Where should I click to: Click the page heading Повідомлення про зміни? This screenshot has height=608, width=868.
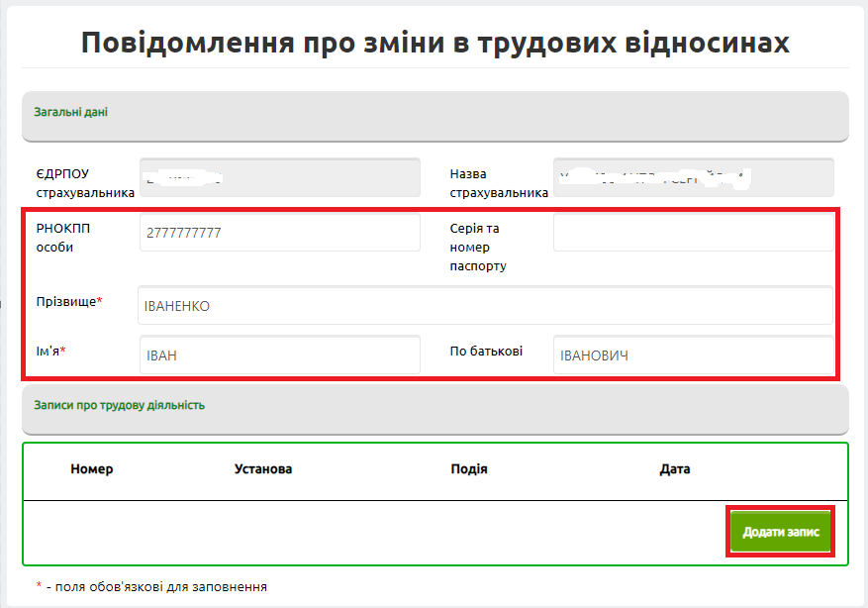click(x=434, y=43)
